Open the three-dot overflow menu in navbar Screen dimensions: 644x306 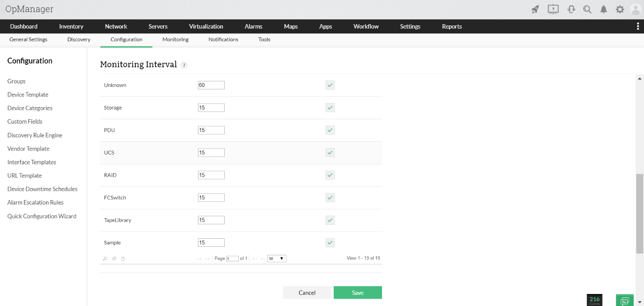[x=638, y=26]
